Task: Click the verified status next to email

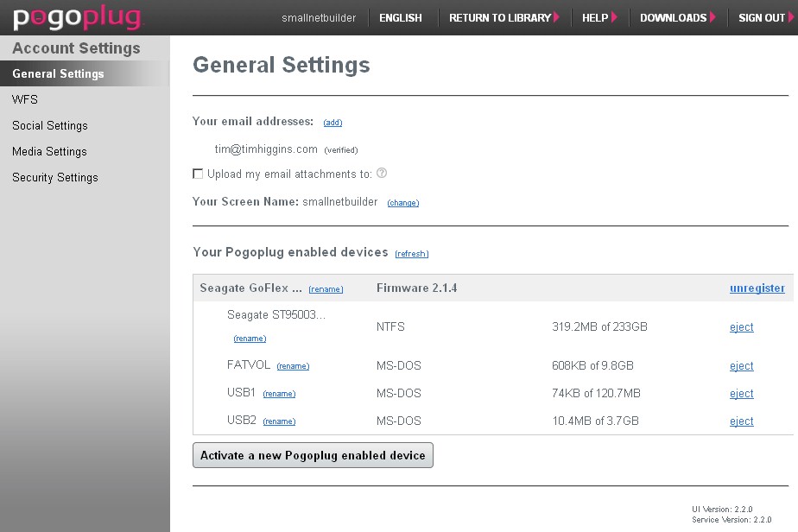Action: [x=341, y=150]
